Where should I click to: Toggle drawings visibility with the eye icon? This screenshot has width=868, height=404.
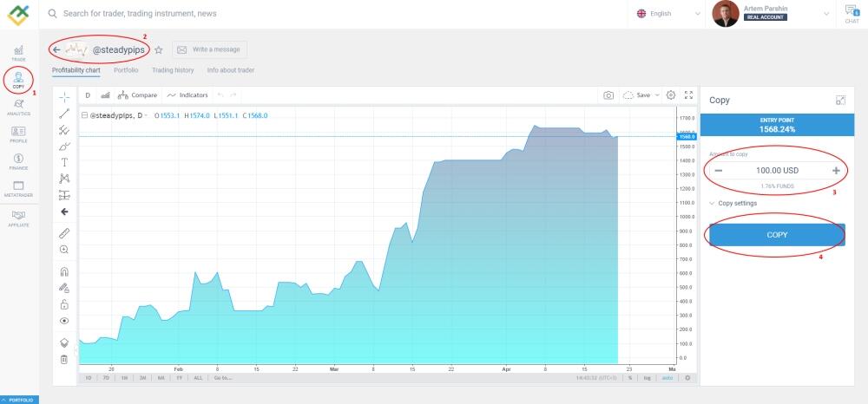(64, 320)
